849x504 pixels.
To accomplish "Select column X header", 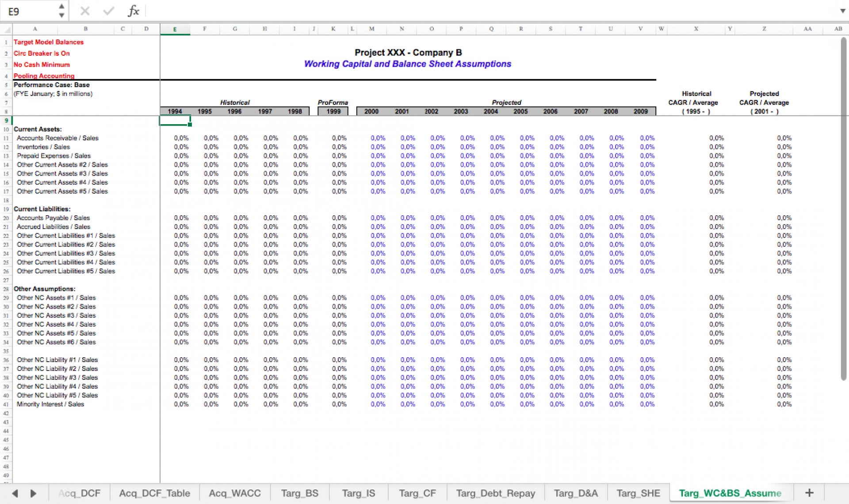I will (x=696, y=29).
